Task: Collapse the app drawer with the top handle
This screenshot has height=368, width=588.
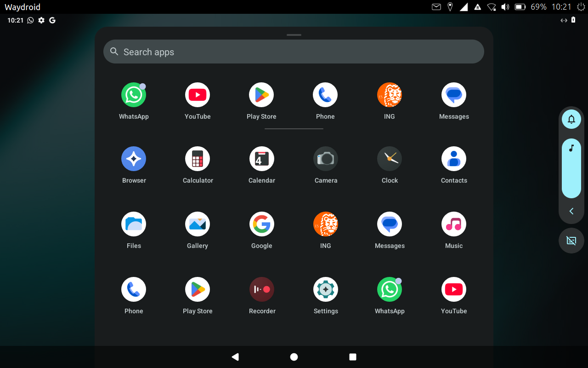Action: click(x=294, y=35)
